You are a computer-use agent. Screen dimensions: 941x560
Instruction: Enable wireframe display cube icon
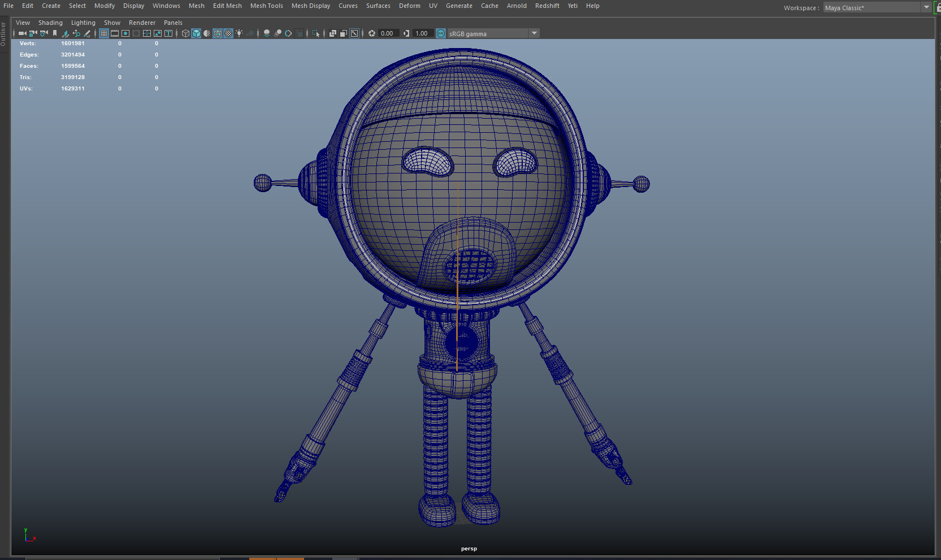click(185, 33)
